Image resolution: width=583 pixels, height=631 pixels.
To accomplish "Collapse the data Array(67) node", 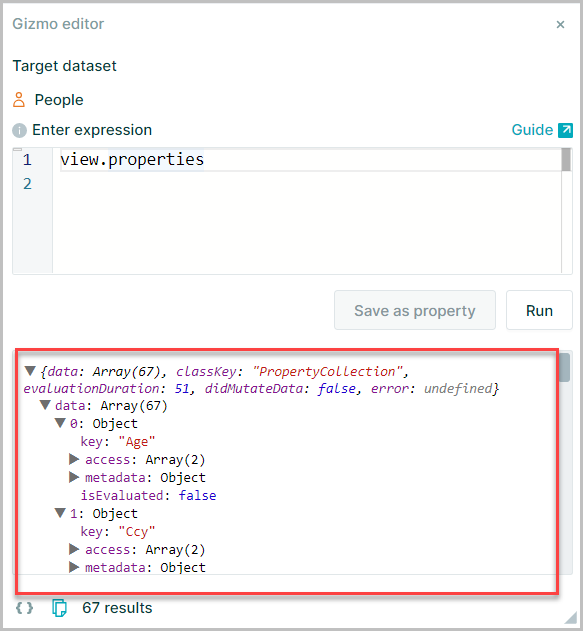I will pyautogui.click(x=45, y=405).
